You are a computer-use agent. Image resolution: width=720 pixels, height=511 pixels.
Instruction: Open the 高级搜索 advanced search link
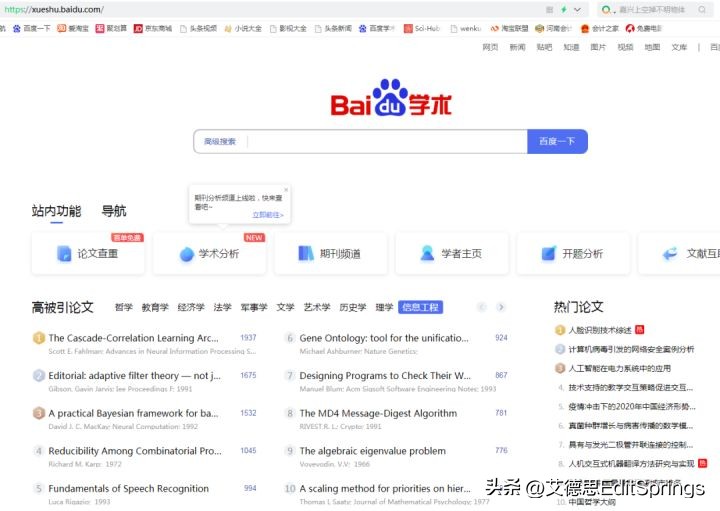tap(220, 141)
